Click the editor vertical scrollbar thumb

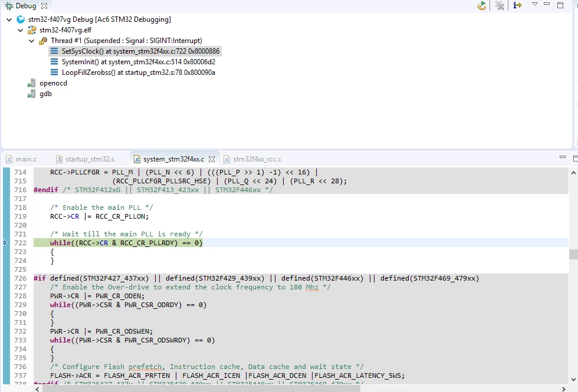tap(573, 254)
